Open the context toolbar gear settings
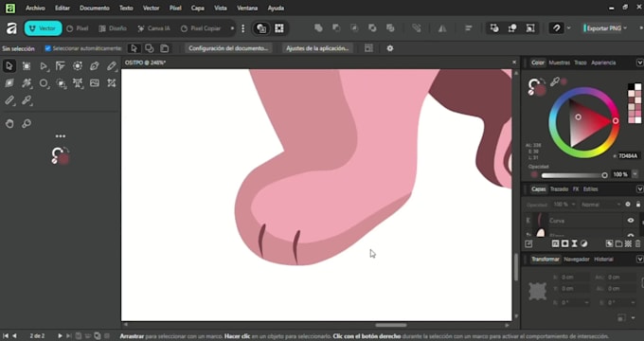644x341 pixels. pos(390,48)
